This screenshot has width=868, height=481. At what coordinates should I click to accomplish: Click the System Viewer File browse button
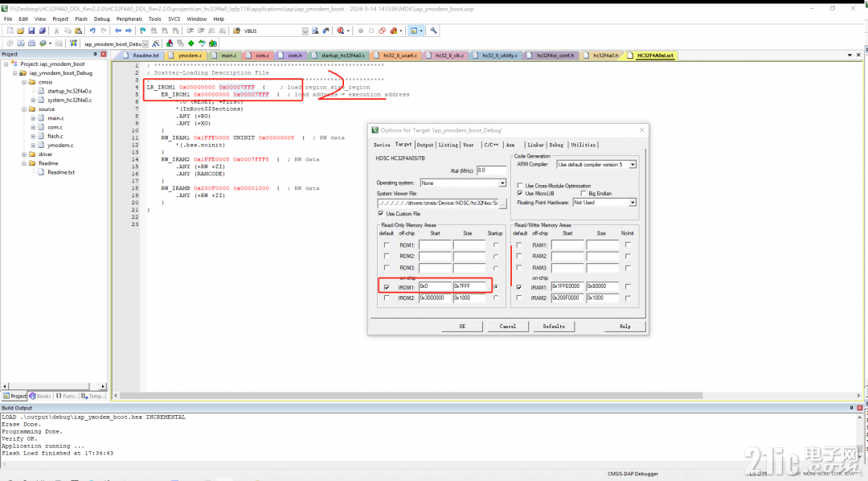(x=502, y=203)
